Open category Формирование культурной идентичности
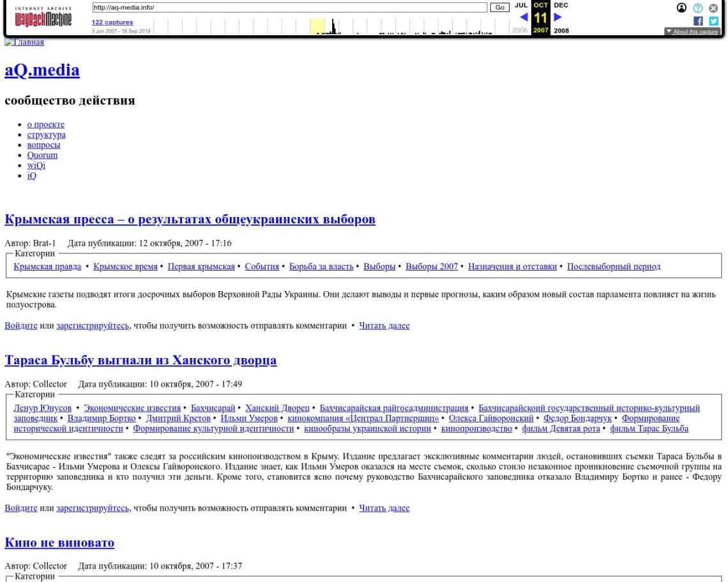Image resolution: width=728 pixels, height=582 pixels. pyautogui.click(x=213, y=428)
